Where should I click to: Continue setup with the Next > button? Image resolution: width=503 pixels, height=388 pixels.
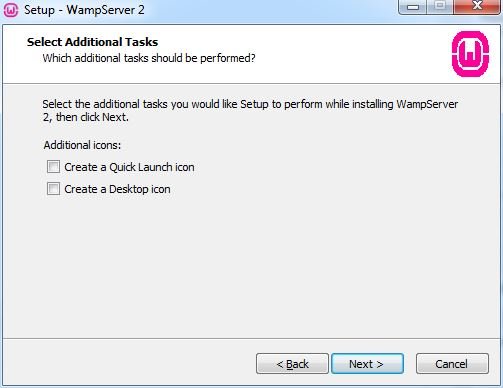[x=367, y=364]
